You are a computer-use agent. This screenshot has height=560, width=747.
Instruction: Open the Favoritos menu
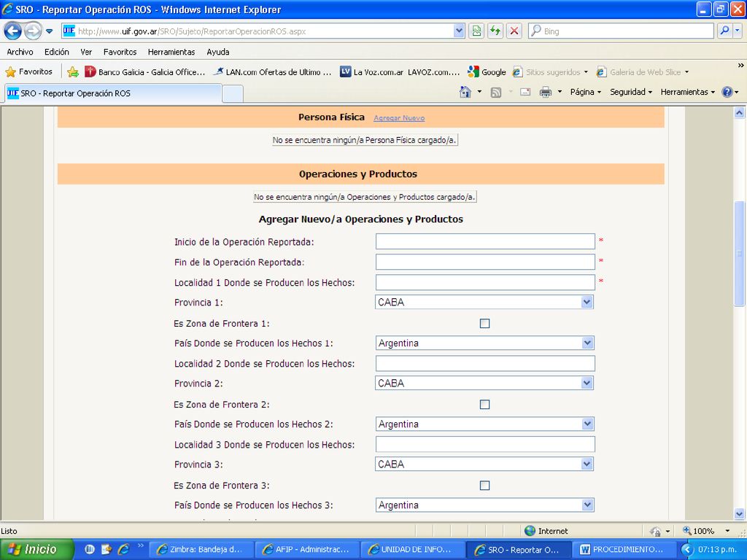[x=120, y=52]
